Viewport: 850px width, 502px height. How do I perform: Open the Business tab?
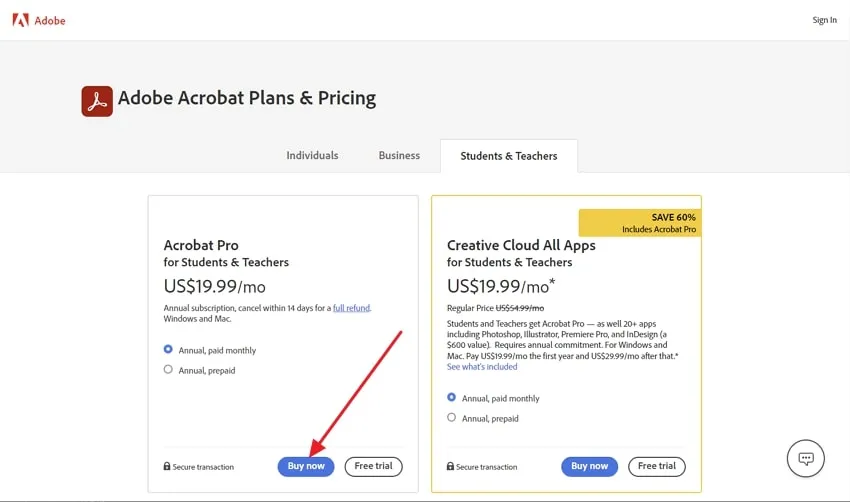click(399, 156)
